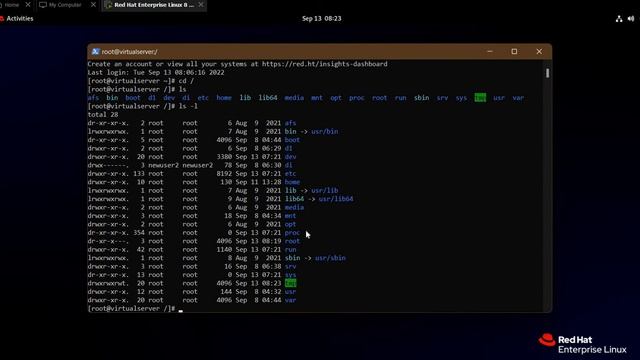Click size value 3380 in dev row
640x360 pixels.
tap(224, 157)
